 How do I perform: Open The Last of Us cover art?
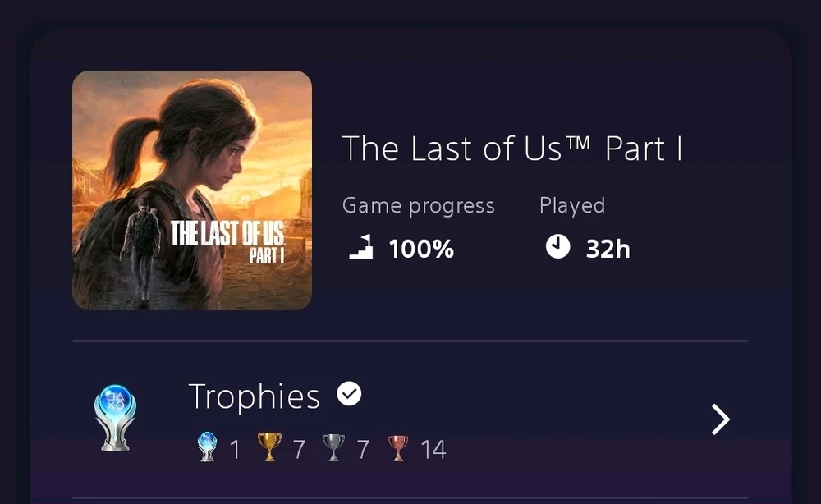click(x=192, y=190)
